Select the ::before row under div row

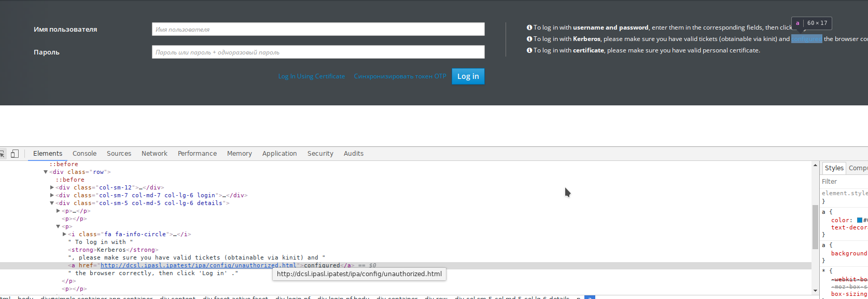point(70,180)
